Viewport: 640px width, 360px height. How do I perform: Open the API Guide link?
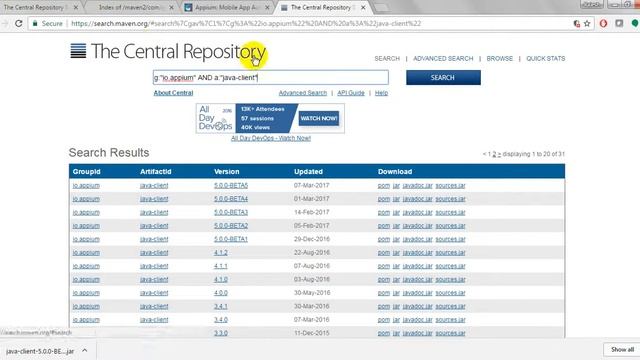(x=351, y=93)
